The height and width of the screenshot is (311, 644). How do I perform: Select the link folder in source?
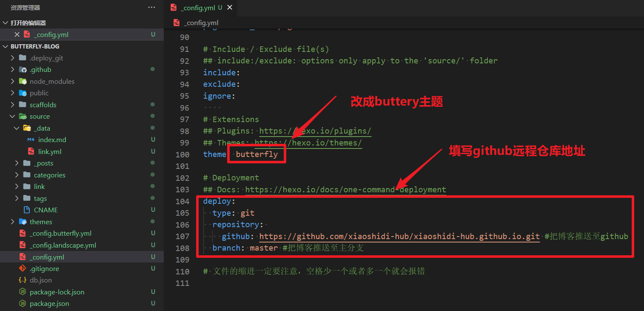pos(82,186)
